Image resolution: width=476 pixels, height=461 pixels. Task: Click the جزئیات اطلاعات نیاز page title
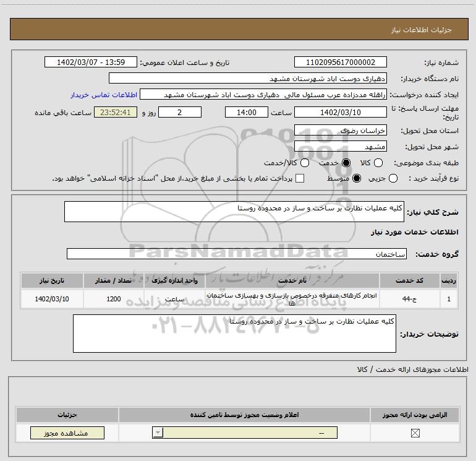(421, 30)
